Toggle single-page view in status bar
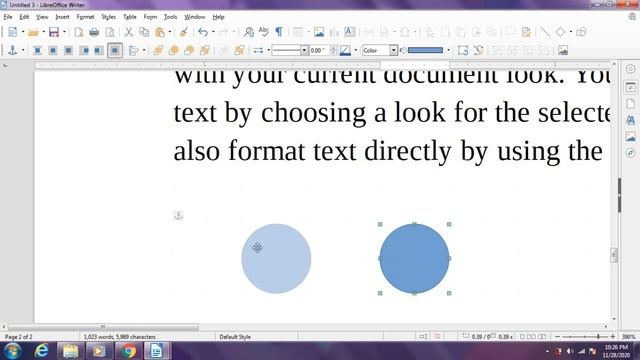The image size is (640, 360). tap(522, 337)
